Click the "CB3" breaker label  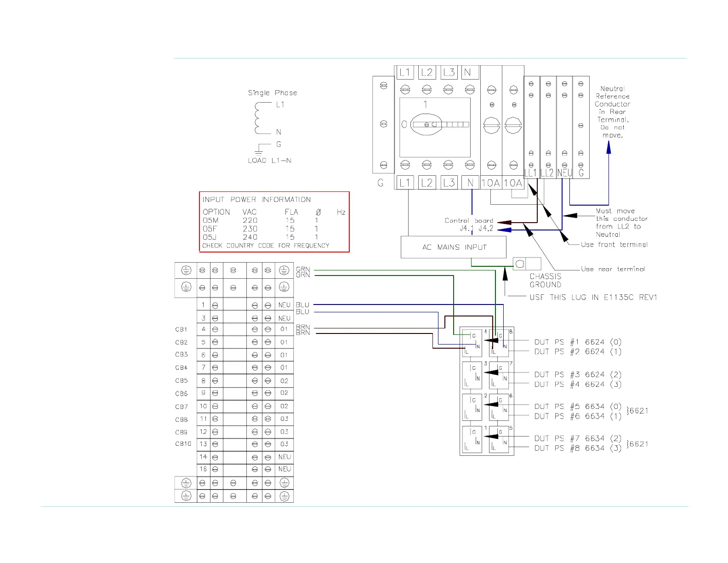pyautogui.click(x=181, y=355)
